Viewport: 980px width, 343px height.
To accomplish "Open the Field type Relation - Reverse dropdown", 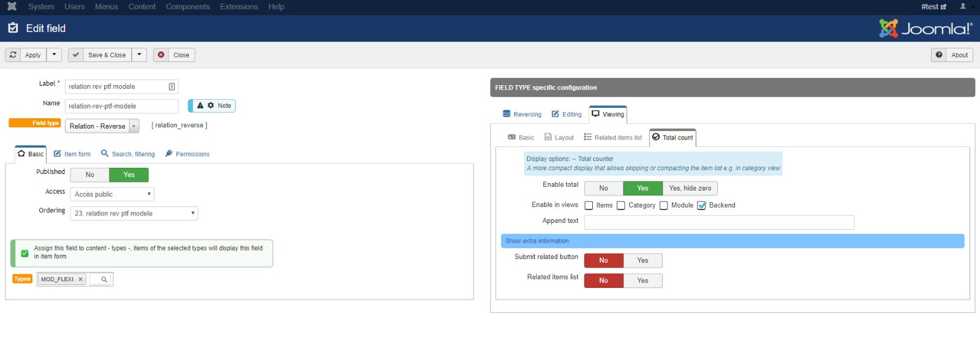I will (102, 126).
